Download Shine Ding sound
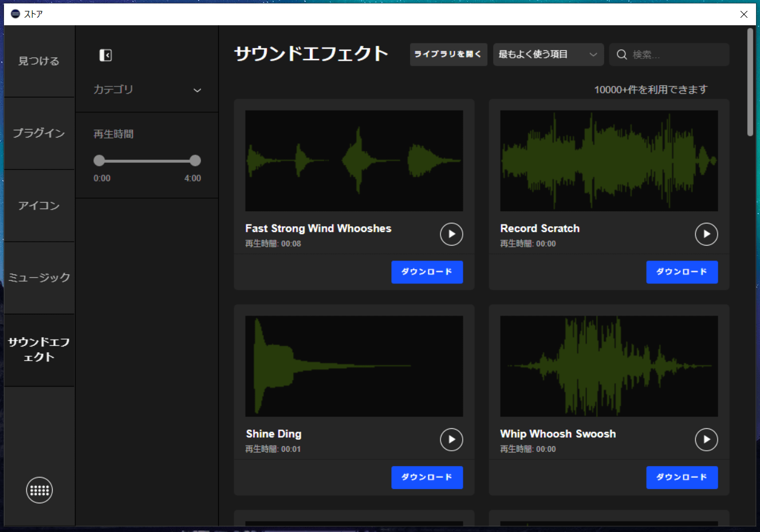760x532 pixels. coord(427,478)
